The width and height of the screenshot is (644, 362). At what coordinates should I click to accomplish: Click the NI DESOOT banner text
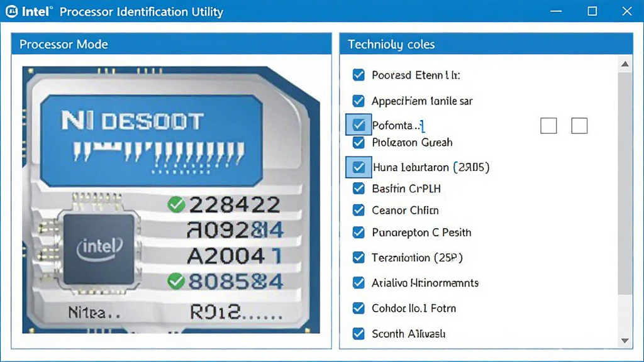point(132,121)
